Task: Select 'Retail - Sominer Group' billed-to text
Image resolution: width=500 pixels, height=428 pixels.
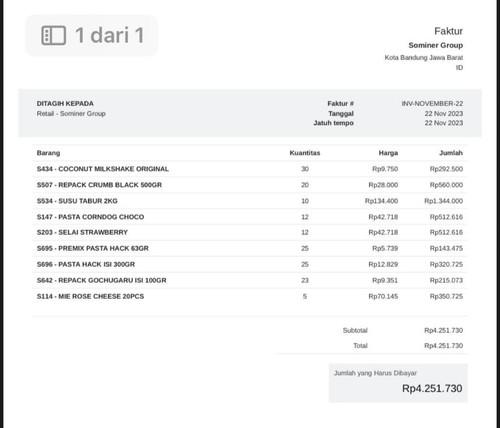Action: 71,114
